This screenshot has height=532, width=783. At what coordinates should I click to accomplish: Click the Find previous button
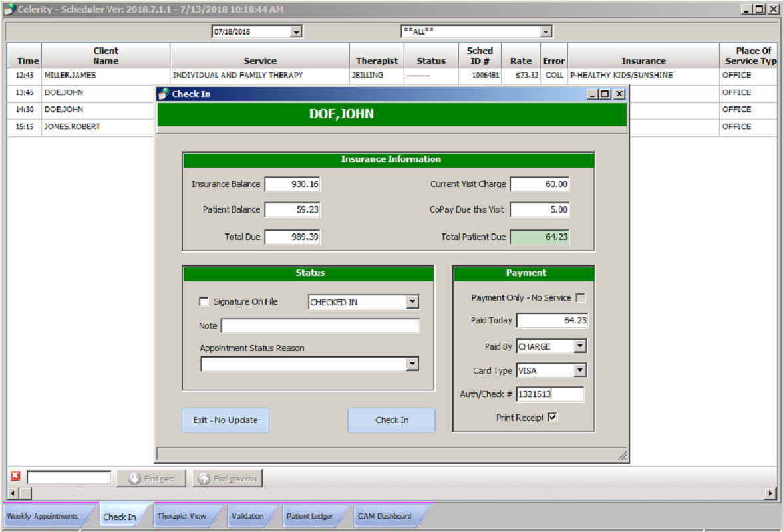click(228, 479)
